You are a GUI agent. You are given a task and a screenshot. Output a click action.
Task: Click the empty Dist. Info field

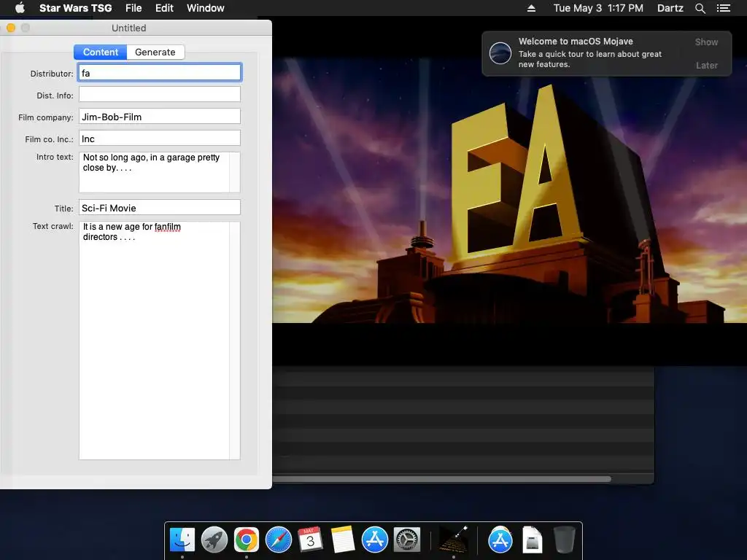pos(160,94)
